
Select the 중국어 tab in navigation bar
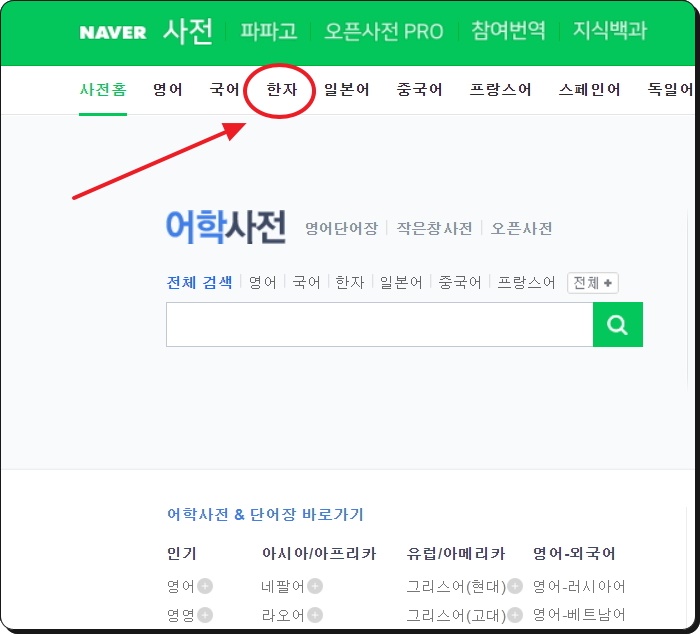point(420,90)
